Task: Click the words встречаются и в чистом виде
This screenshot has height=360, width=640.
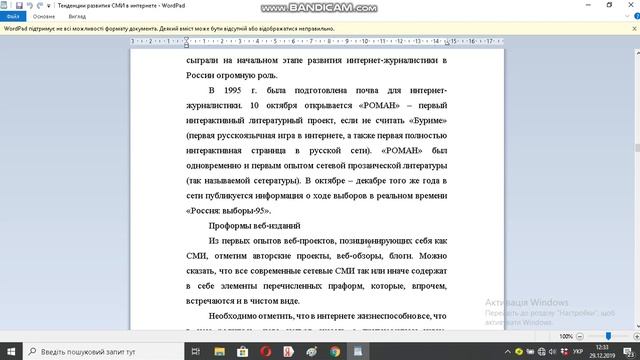Action: 243,301
